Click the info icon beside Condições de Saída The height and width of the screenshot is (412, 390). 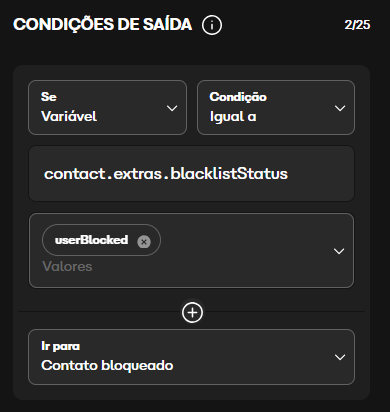tap(212, 25)
